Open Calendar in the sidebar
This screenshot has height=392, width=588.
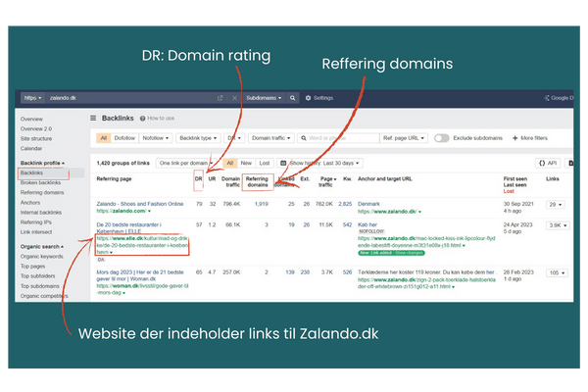coord(31,149)
